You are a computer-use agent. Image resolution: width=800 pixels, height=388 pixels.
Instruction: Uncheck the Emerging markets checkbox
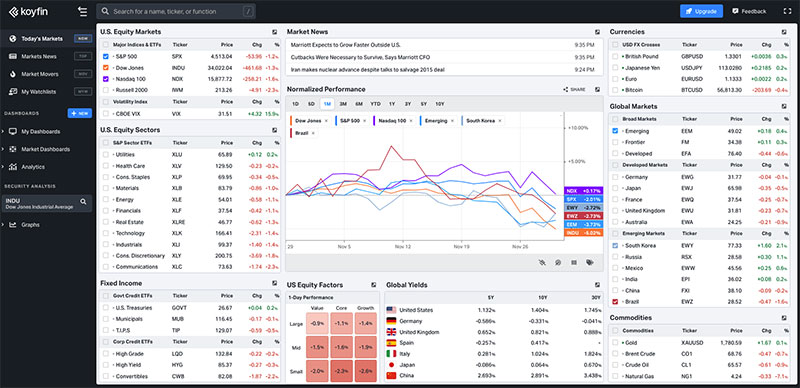tap(615, 131)
